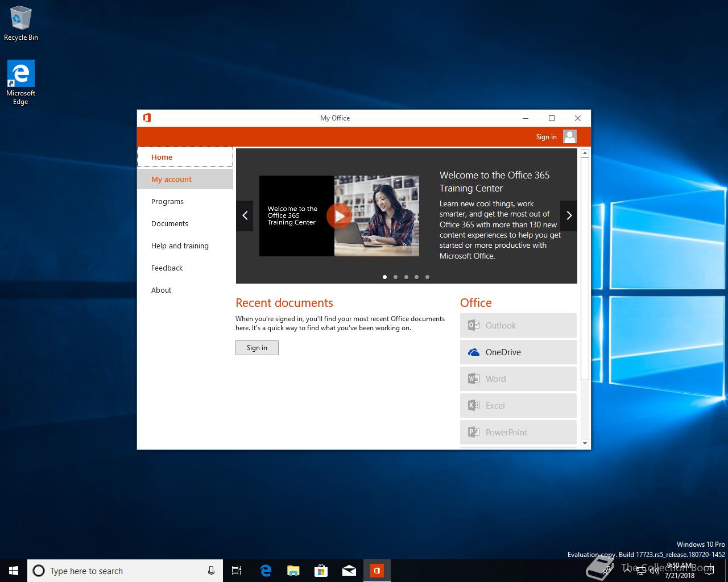Image resolution: width=728 pixels, height=582 pixels.
Task: Select the last carousel slide dot
Action: point(427,277)
